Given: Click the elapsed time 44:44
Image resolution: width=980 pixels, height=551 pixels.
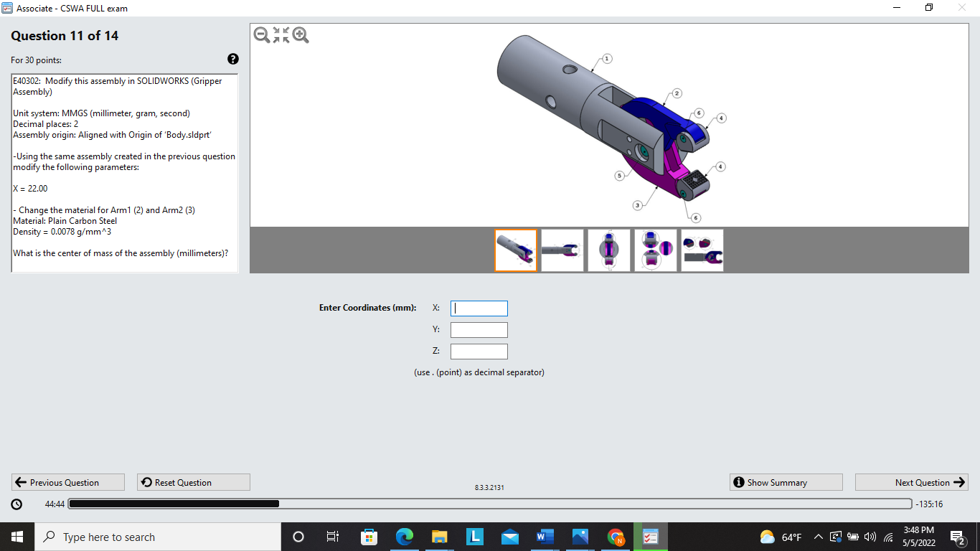Looking at the screenshot, I should click(x=55, y=504).
